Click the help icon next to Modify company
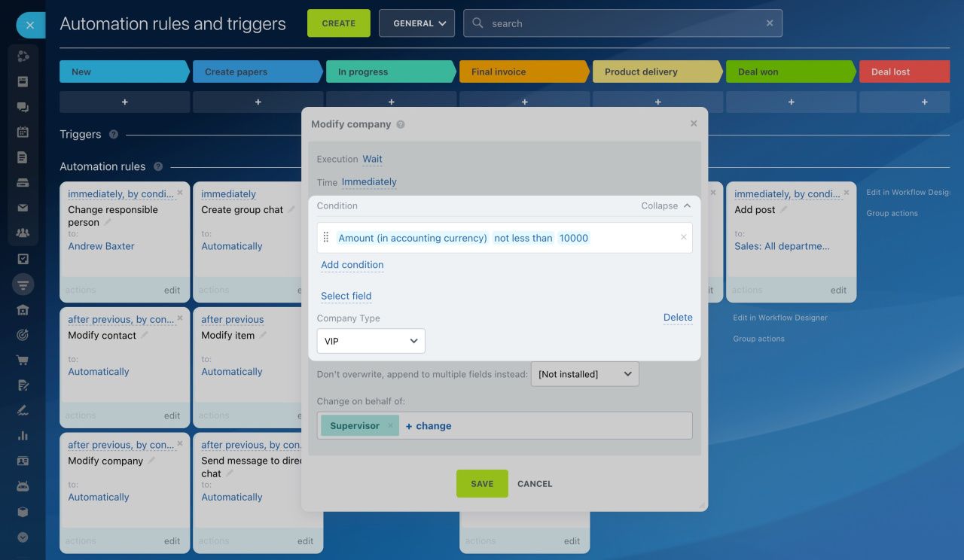This screenshot has height=560, width=964. tap(401, 124)
